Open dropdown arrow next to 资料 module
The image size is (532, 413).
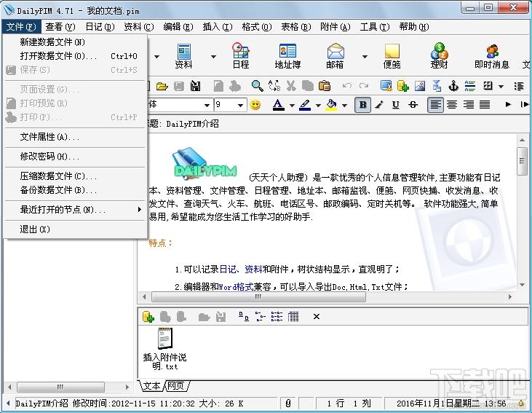tap(213, 56)
